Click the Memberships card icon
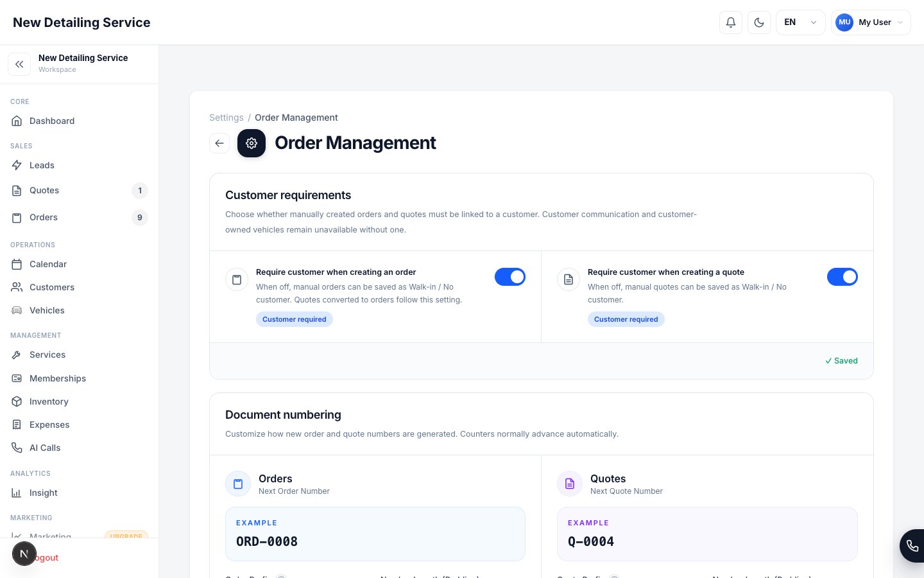Viewport: 924px width, 578px height. pos(17,378)
